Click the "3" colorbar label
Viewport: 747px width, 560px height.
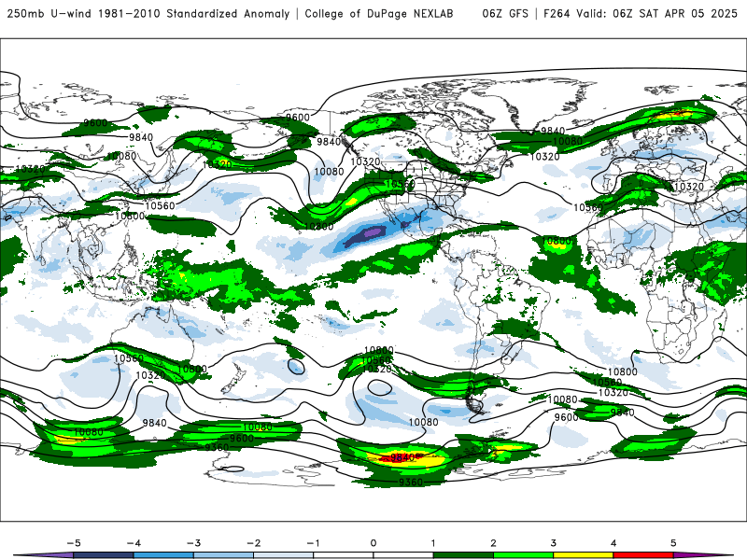pos(554,543)
